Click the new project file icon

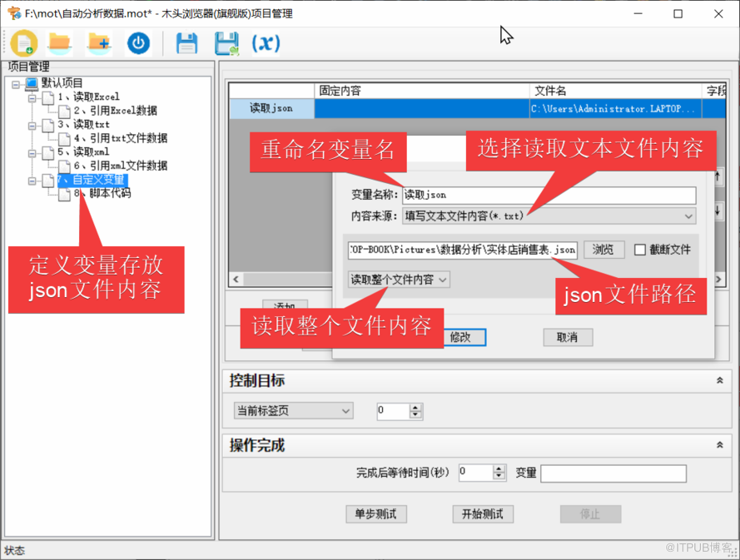click(x=24, y=43)
